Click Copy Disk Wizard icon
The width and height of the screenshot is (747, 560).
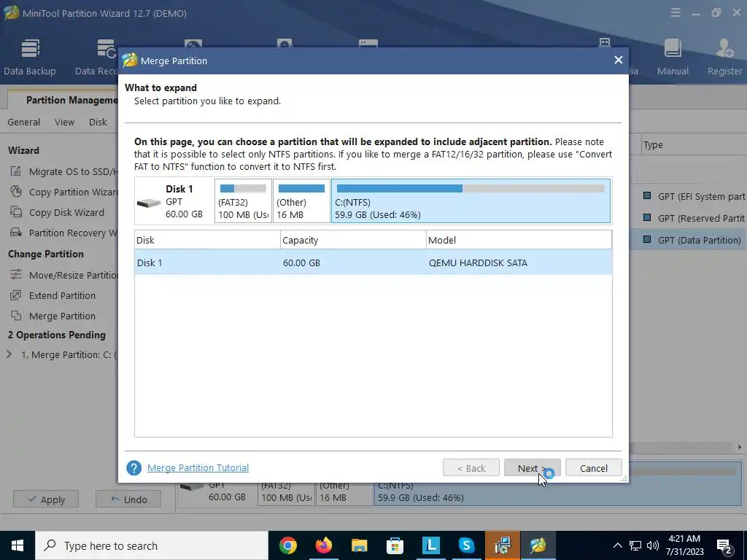16,212
